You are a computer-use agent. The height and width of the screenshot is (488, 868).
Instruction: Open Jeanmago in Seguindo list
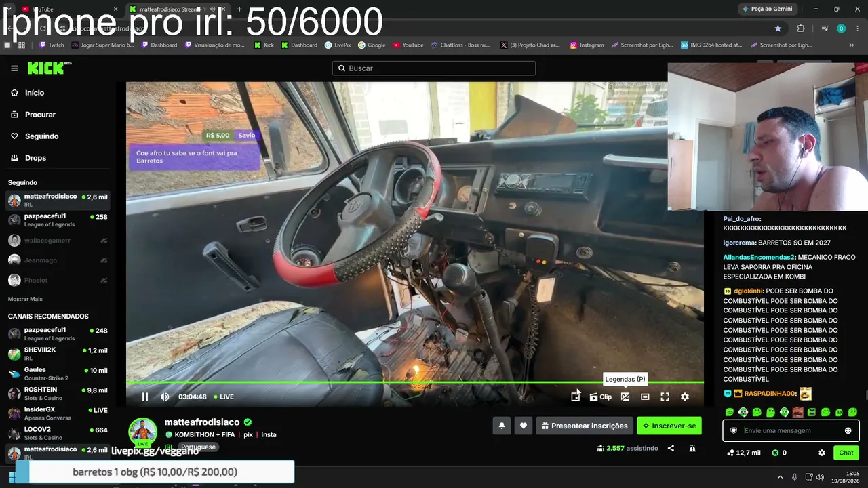pyautogui.click(x=58, y=260)
